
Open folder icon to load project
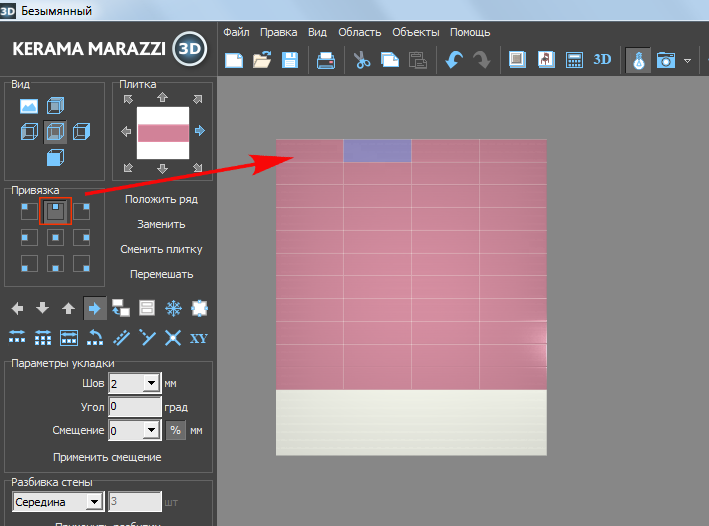click(x=262, y=60)
